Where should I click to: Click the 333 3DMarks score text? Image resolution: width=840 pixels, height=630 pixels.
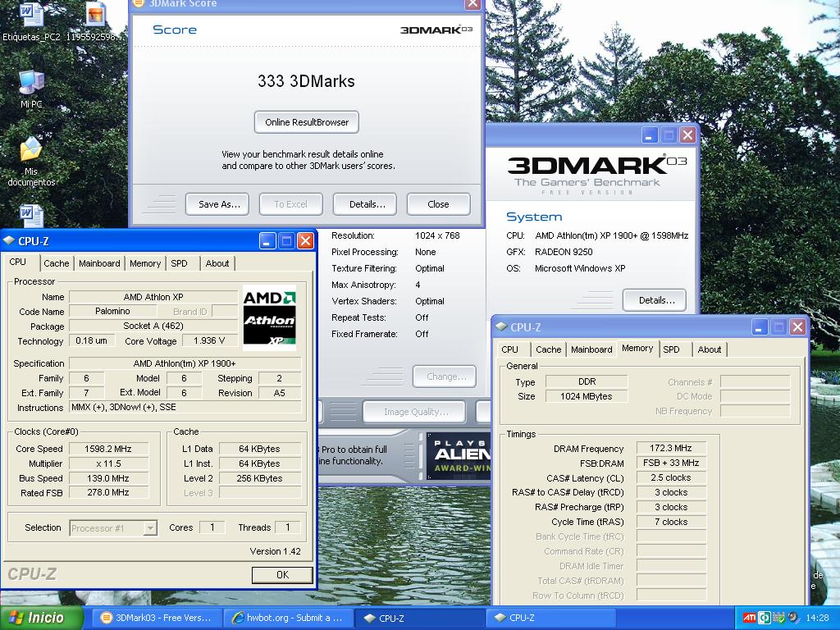306,81
